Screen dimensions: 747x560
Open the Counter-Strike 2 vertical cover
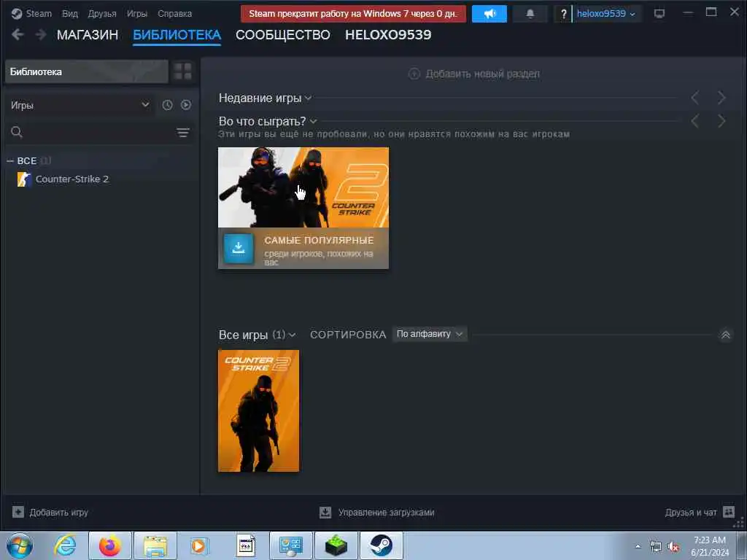pyautogui.click(x=259, y=411)
